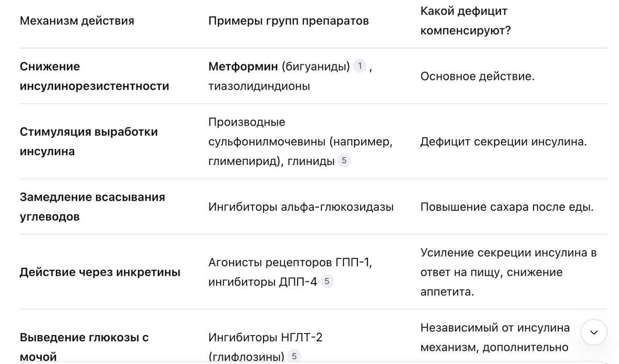Select the Снижение инсулинорезистентности row title
The image size is (619, 364).
pyautogui.click(x=94, y=76)
